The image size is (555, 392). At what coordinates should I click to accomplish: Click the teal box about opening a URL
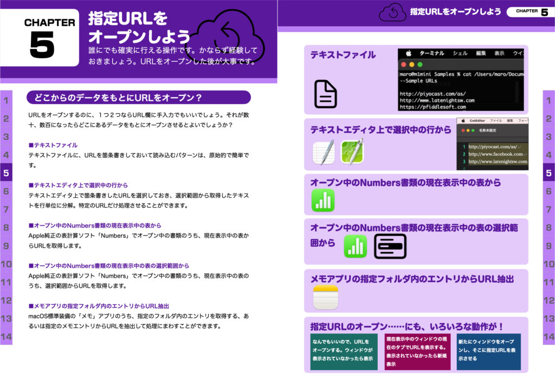[x=344, y=351]
